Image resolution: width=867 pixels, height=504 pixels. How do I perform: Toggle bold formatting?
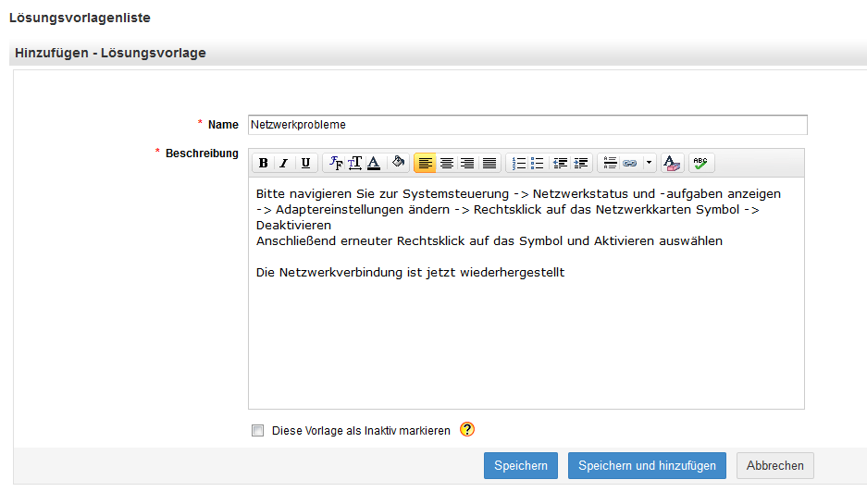pos(263,163)
